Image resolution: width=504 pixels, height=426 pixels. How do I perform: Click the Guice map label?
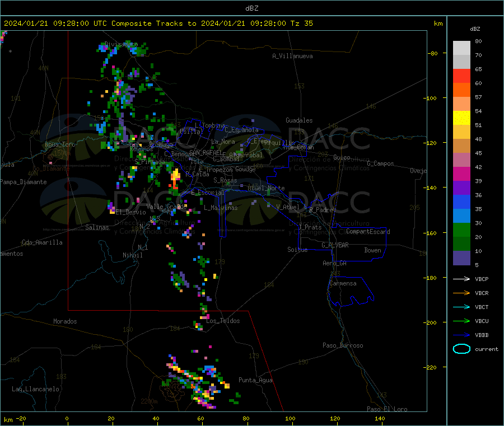click(x=342, y=157)
